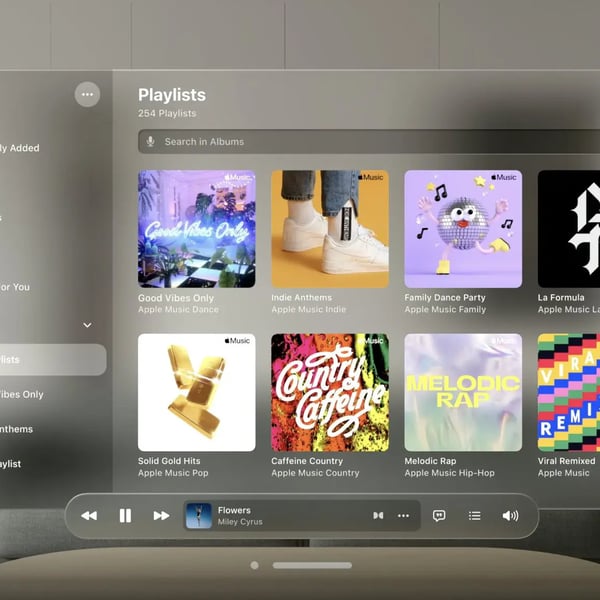
Task: Click the microphone icon in search field
Action: click(x=151, y=142)
